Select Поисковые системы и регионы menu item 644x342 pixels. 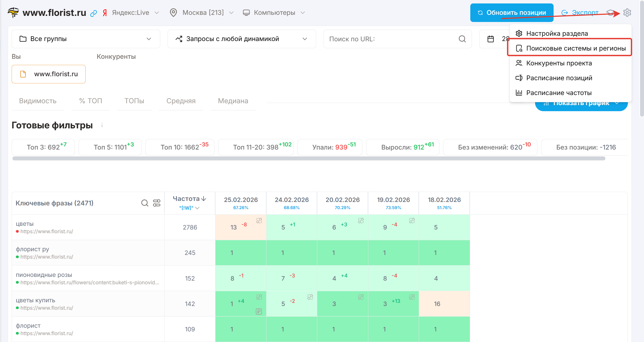pyautogui.click(x=576, y=48)
